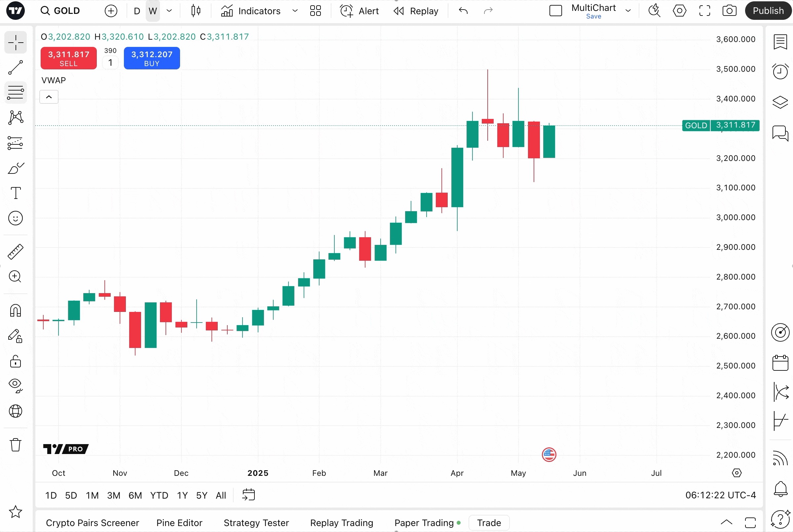Collapse the VWAP indicator legend chevron
793x532 pixels.
coord(49,97)
